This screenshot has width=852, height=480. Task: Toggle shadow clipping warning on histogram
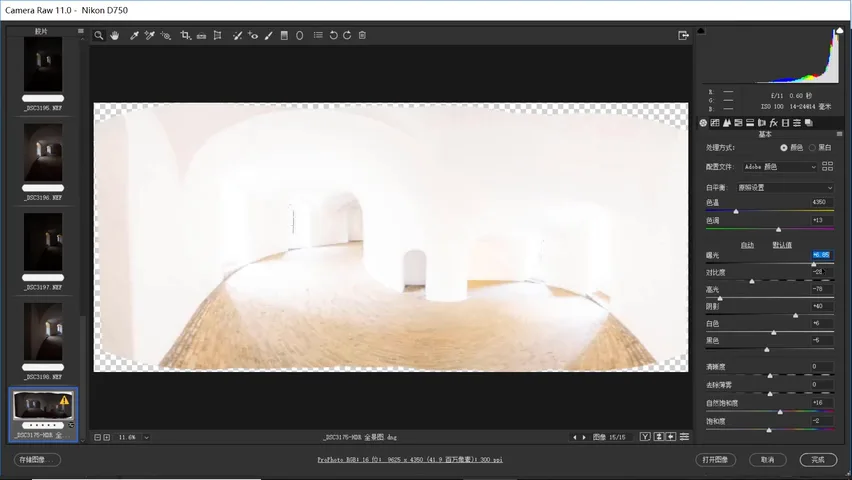pos(701,31)
